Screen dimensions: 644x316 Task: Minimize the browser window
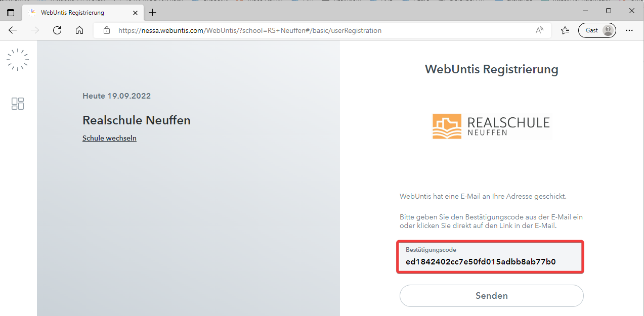click(x=584, y=11)
